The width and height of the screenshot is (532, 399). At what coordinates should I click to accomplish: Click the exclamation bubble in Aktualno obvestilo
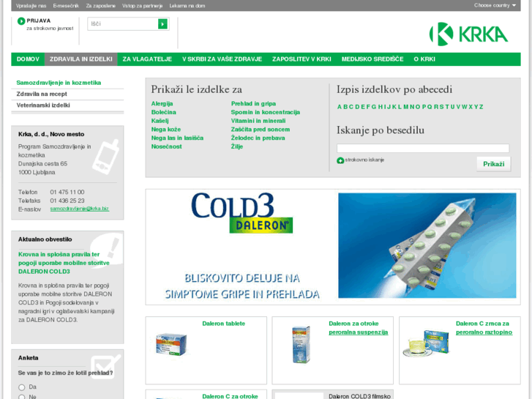pyautogui.click(x=108, y=250)
